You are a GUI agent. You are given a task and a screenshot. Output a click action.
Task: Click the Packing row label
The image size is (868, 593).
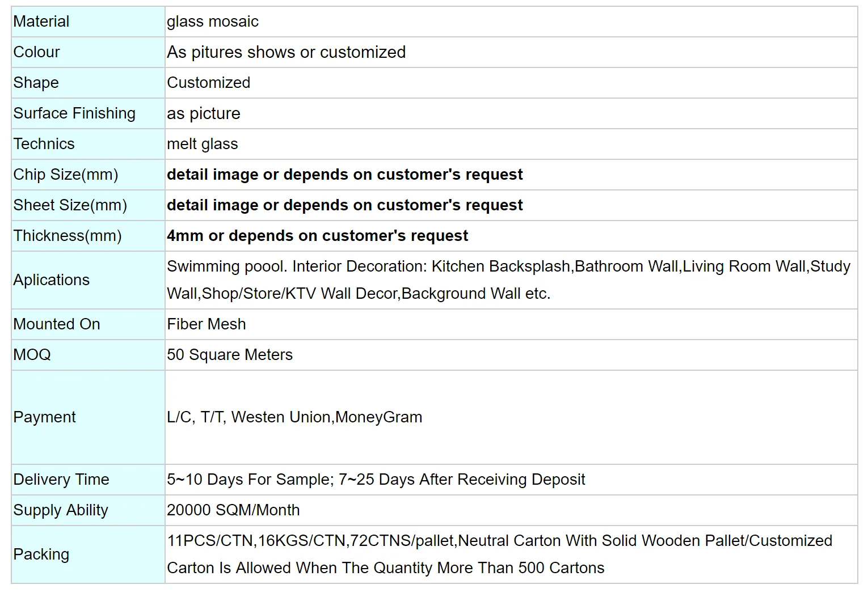click(x=41, y=554)
